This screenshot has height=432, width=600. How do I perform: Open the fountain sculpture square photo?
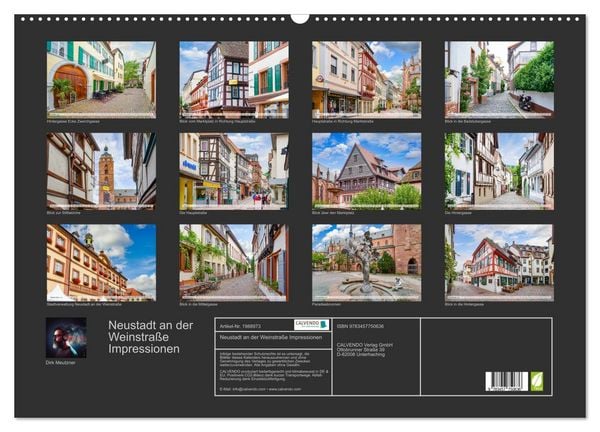(367, 262)
